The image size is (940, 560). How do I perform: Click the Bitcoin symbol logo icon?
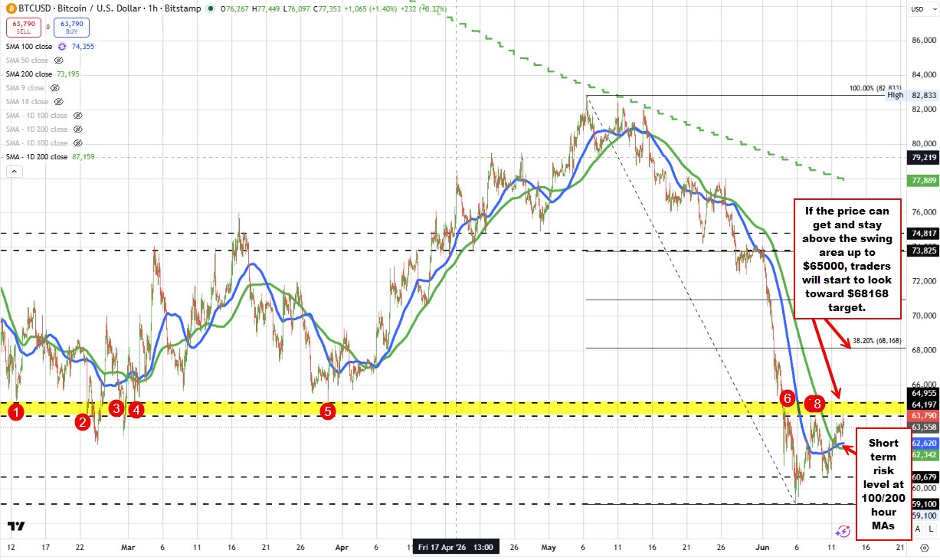(10, 8)
